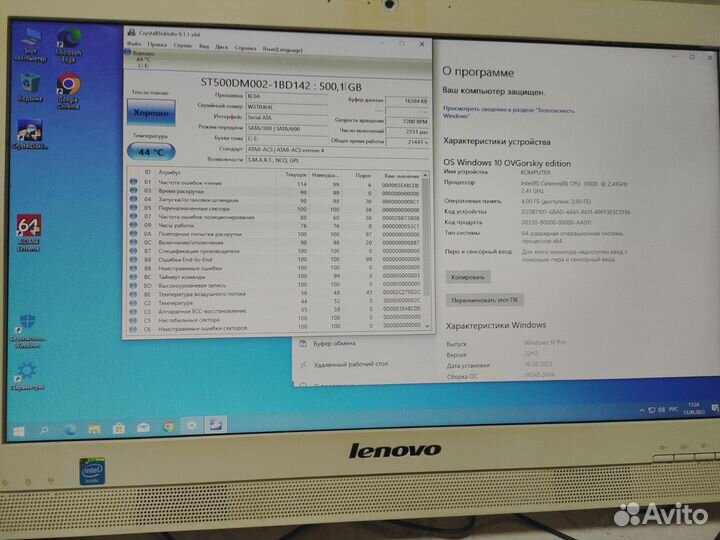Open the Безопасность Windows desktop shortcut
Screen dimensions: 720x540
pos(28,331)
